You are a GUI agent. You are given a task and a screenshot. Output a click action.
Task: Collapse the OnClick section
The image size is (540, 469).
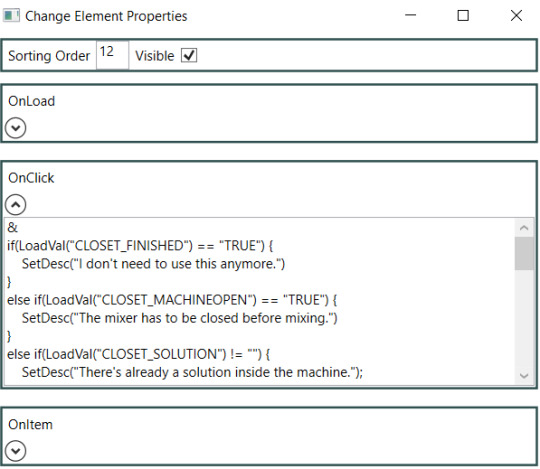point(15,205)
